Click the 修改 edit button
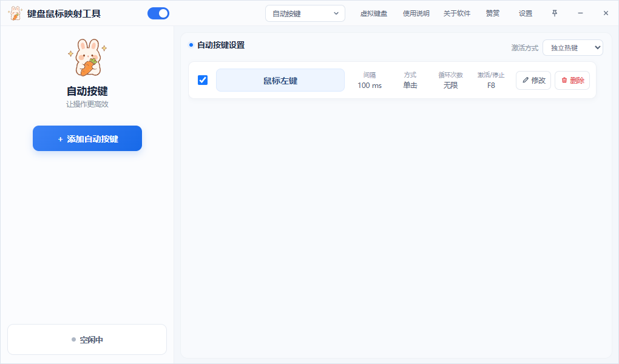This screenshot has width=619, height=364. 533,80
